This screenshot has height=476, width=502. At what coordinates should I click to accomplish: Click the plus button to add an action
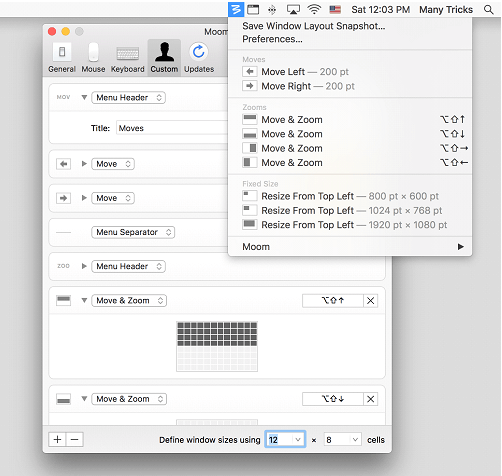(57, 439)
